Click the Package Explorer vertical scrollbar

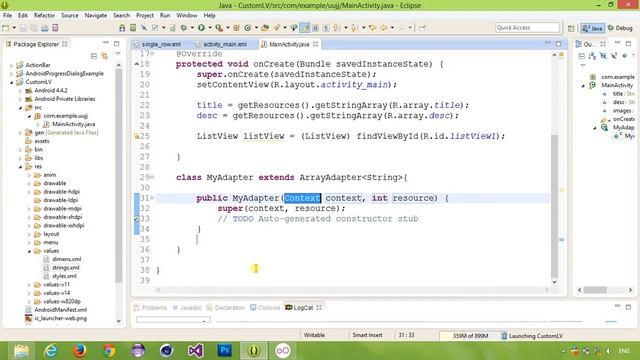point(119,176)
